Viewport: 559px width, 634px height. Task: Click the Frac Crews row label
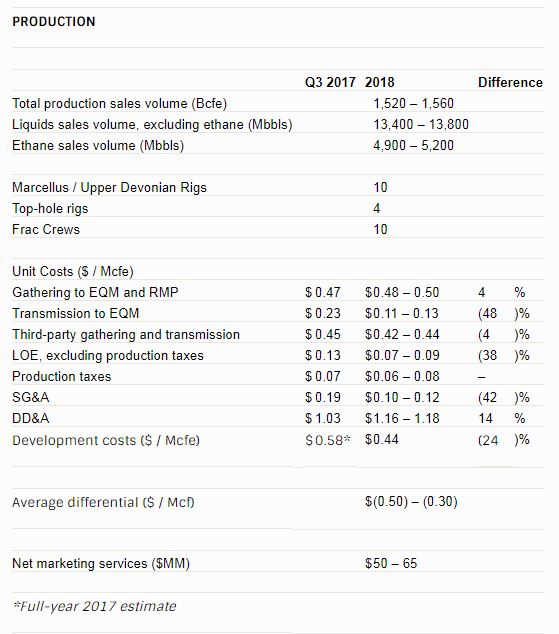coord(46,229)
